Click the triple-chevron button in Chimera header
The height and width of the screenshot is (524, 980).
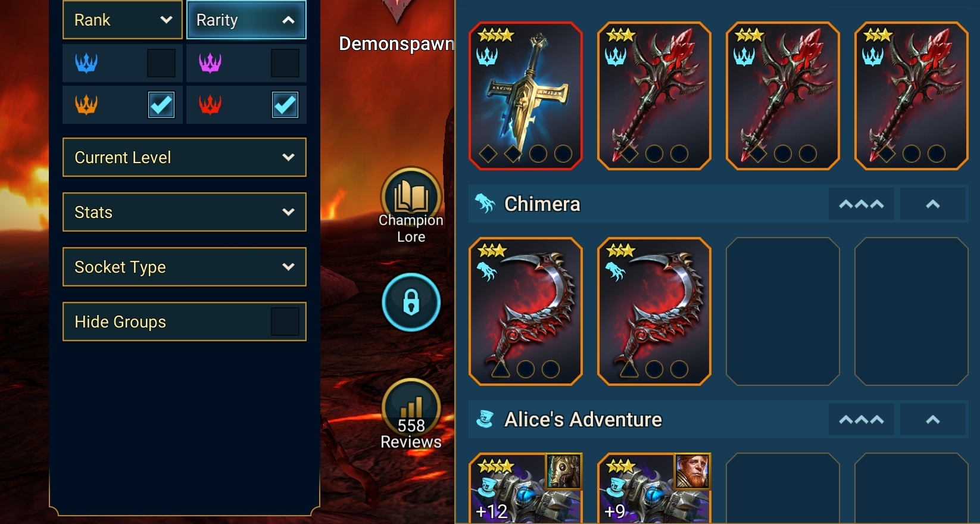pyautogui.click(x=862, y=204)
